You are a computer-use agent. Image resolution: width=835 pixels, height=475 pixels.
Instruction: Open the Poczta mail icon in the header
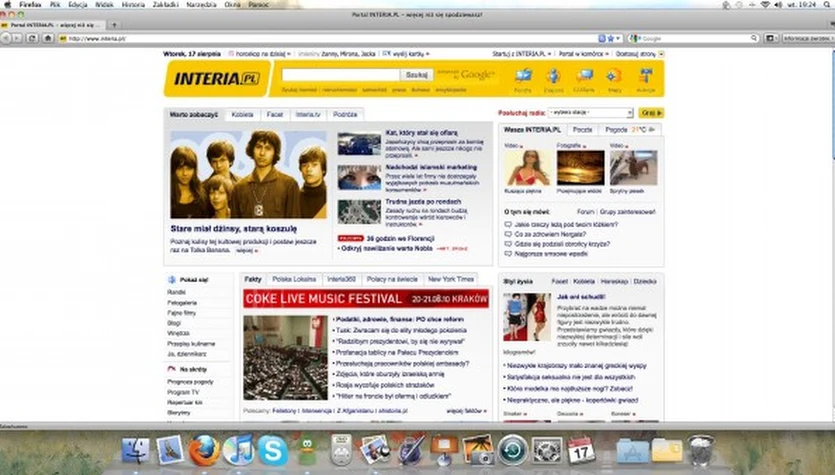pyautogui.click(x=523, y=76)
